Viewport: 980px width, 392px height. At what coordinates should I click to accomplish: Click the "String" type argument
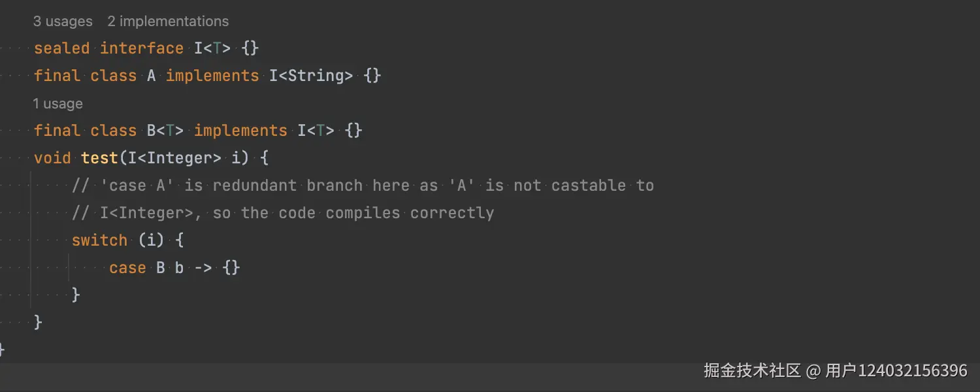pyautogui.click(x=316, y=76)
